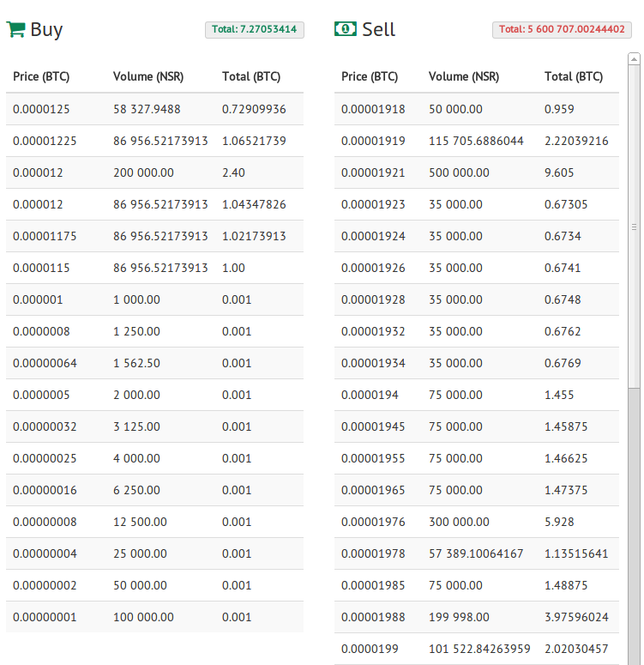Image resolution: width=644 pixels, height=665 pixels.
Task: Select the sell order at price 0.00001918
Action: [x=477, y=109]
